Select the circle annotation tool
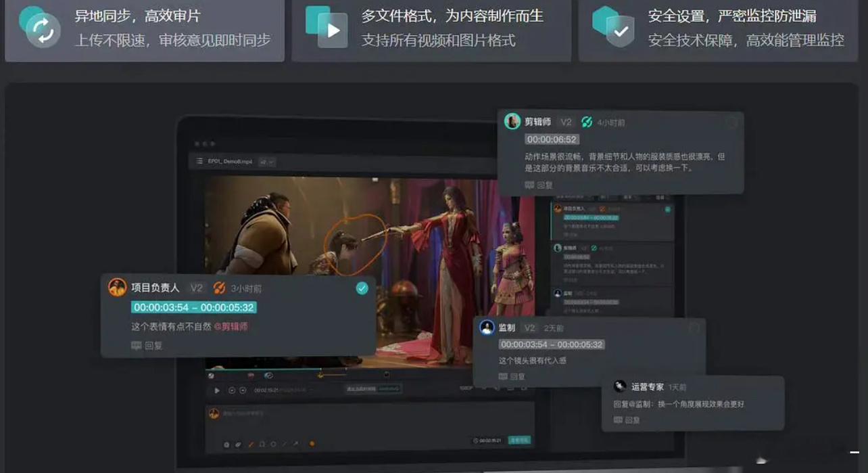This screenshot has width=868, height=473. pyautogui.click(x=274, y=443)
